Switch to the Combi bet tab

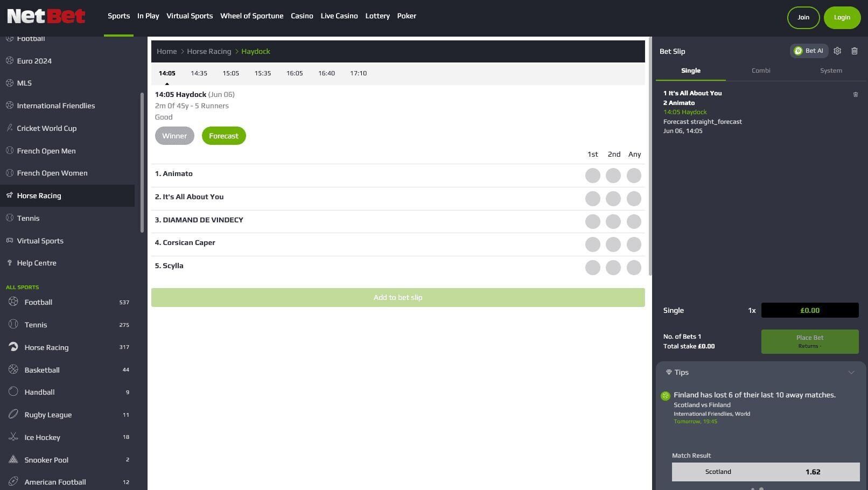[761, 71]
